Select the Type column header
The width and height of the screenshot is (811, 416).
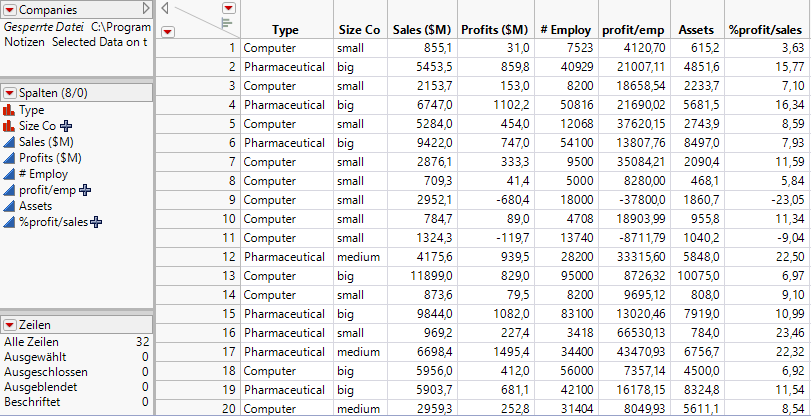286,30
